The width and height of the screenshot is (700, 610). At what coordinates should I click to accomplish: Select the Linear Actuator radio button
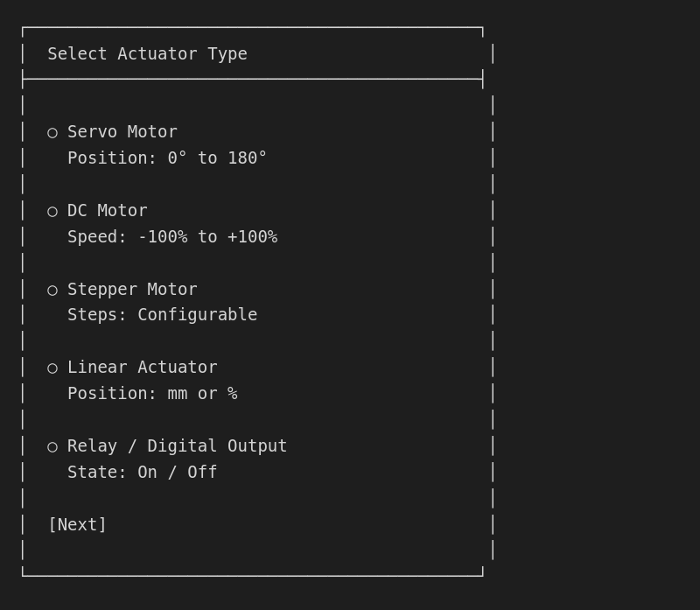pyautogui.click(x=52, y=367)
